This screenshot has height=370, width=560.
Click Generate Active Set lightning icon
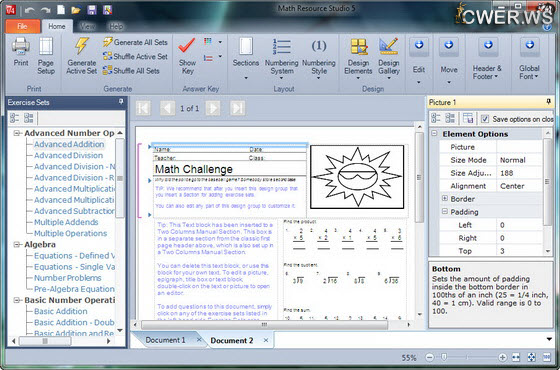pos(82,56)
